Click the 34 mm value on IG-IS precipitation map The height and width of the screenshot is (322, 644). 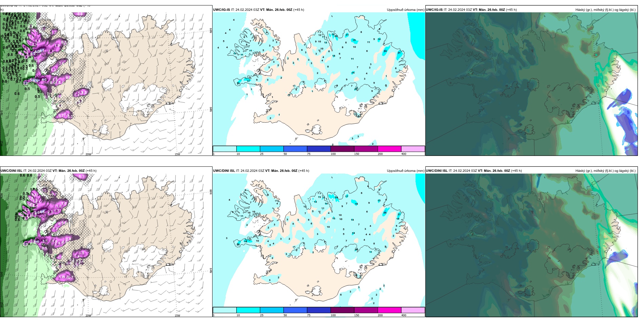click(385, 51)
